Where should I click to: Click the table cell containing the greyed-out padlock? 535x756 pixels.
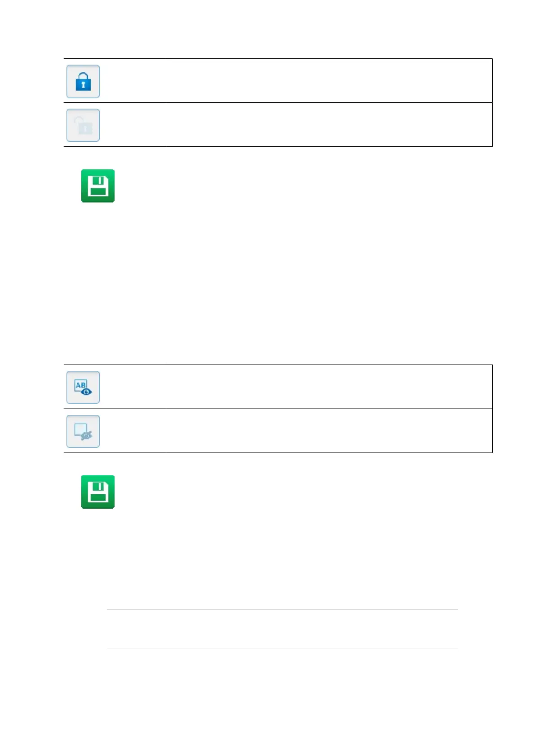click(115, 124)
